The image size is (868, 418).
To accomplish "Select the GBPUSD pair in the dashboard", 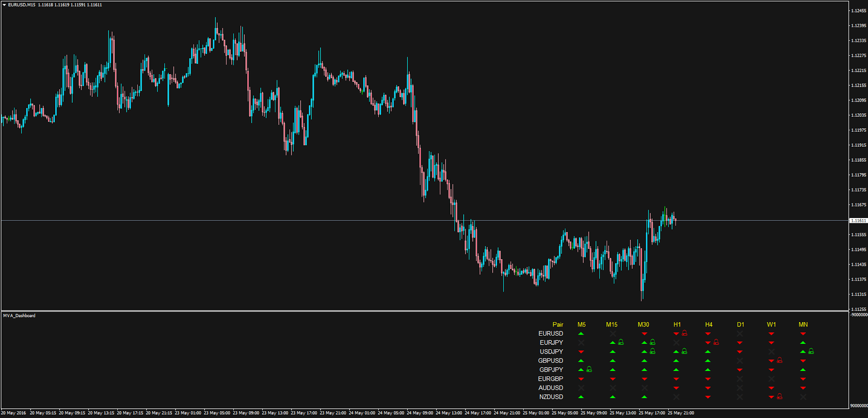I will coord(551,361).
